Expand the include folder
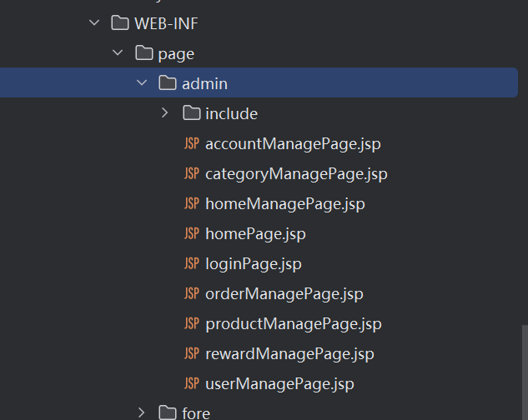Viewport: 528px width, 420px height. coord(165,113)
